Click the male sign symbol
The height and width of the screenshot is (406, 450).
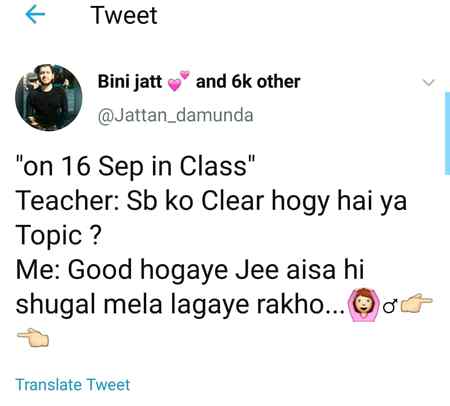coord(390,306)
